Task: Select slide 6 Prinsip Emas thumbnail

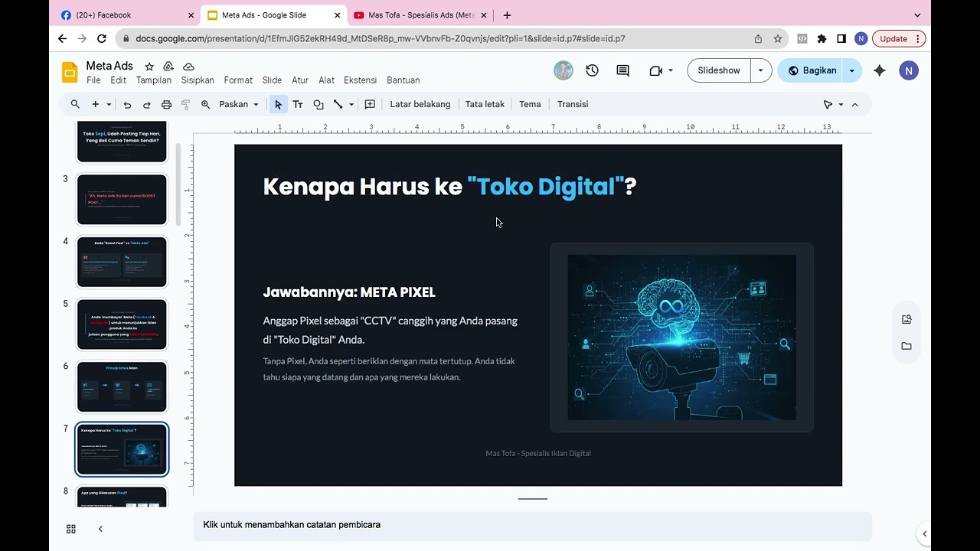Action: pos(122,387)
